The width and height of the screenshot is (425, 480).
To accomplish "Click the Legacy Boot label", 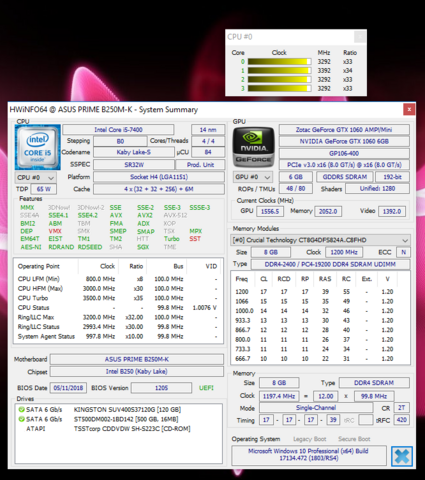I will tap(310, 439).
